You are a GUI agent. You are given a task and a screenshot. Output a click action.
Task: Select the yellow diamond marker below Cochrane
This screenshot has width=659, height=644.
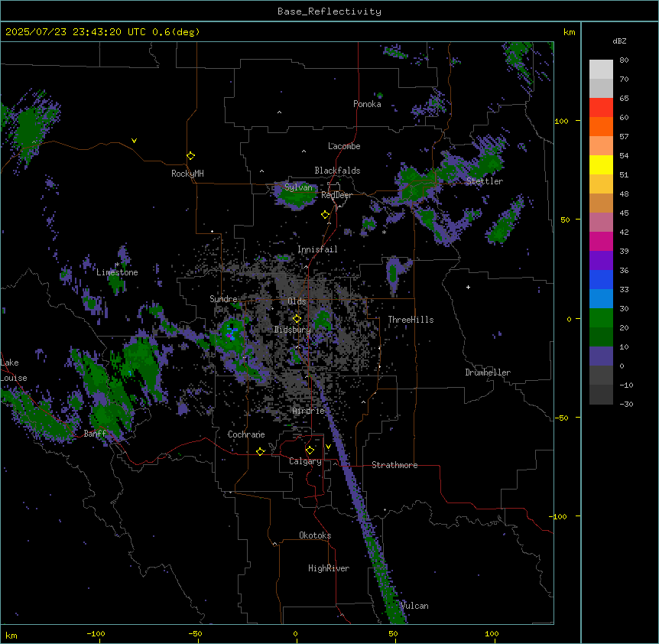click(x=260, y=451)
